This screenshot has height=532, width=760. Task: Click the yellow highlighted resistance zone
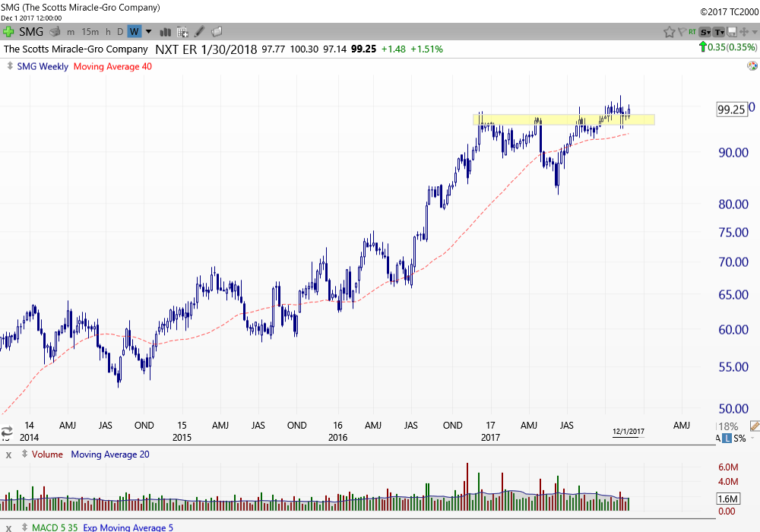pyautogui.click(x=562, y=119)
